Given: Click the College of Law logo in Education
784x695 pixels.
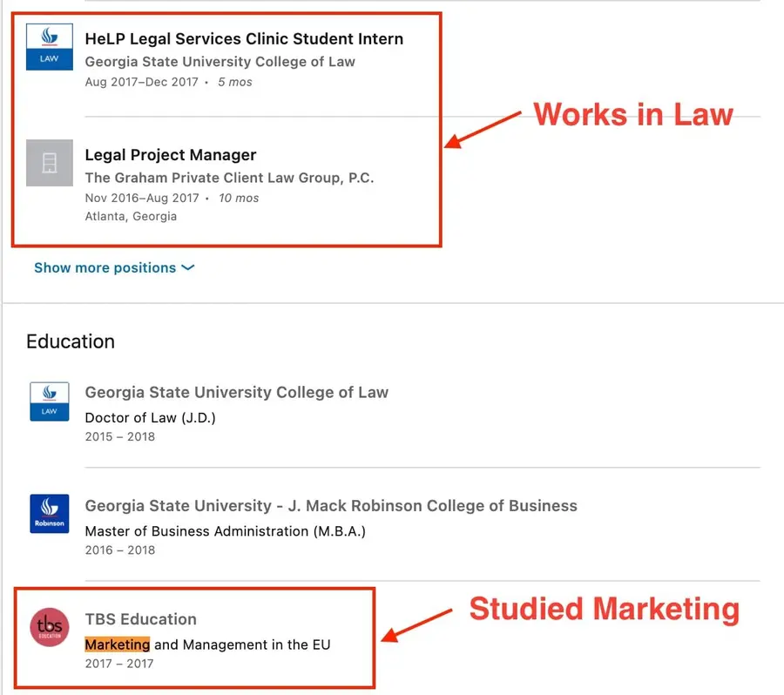Looking at the screenshot, I should tap(49, 402).
